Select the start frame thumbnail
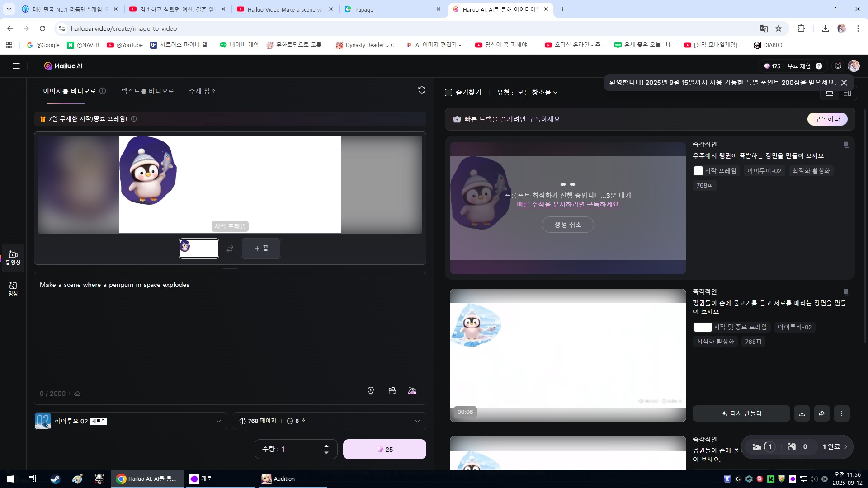868x488 pixels. (x=199, y=249)
